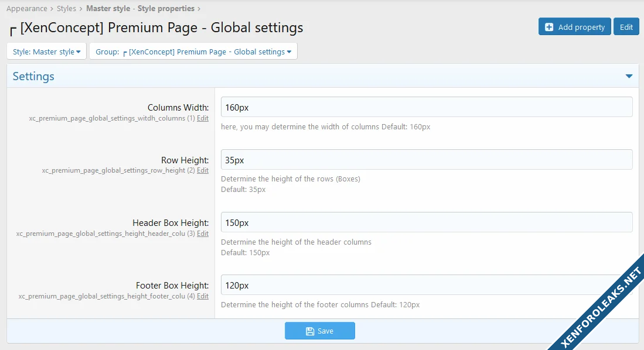Click into the Header Box Height field
644x350 pixels.
[427, 222]
